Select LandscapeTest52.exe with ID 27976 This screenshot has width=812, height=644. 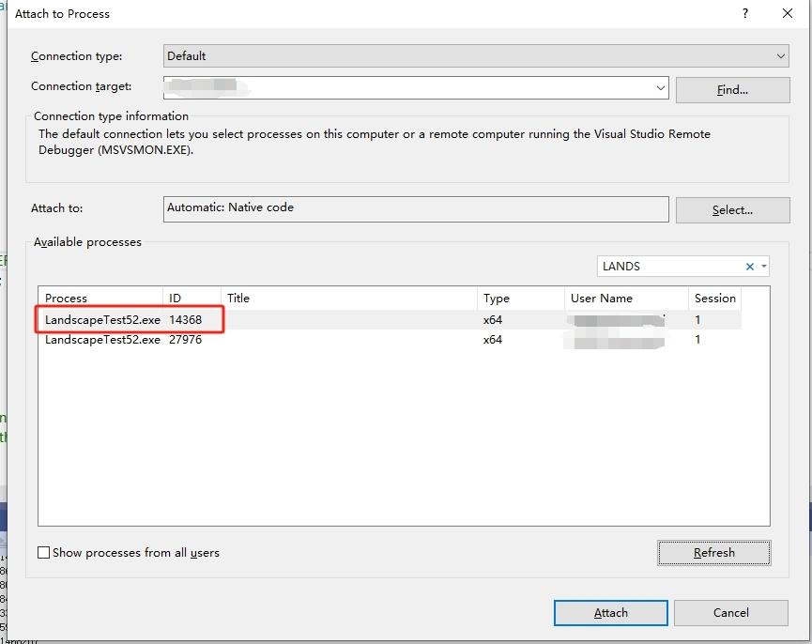point(390,340)
